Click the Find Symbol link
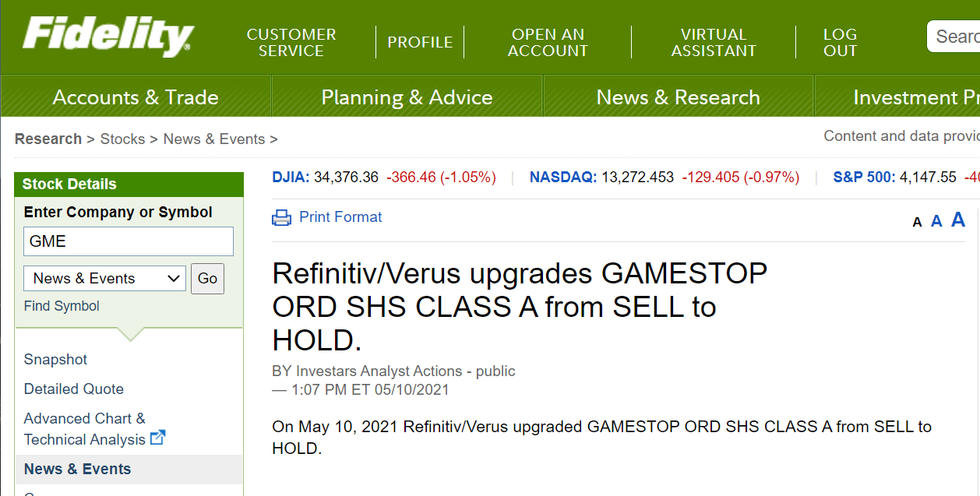 click(62, 306)
